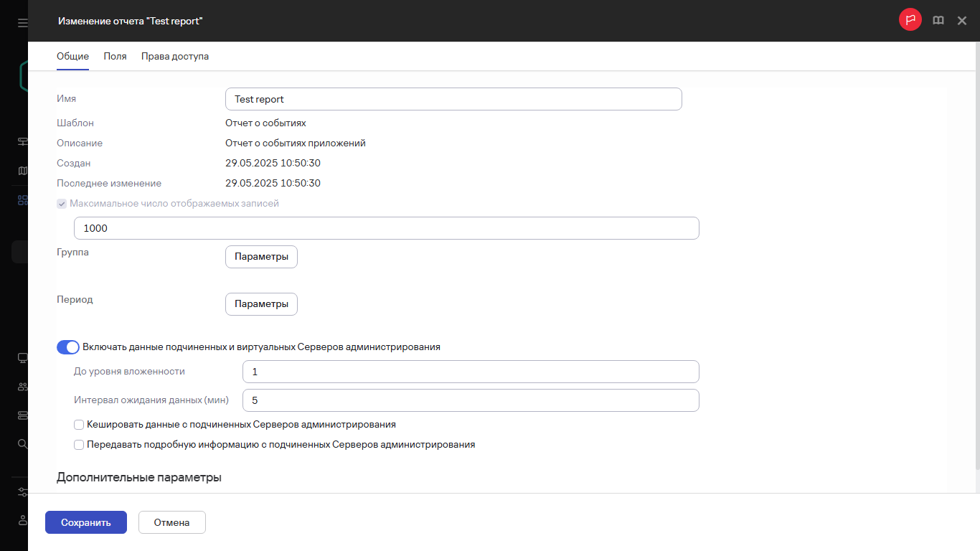Click the sliders settings icon in sidebar
The image size is (980, 551).
click(x=22, y=492)
